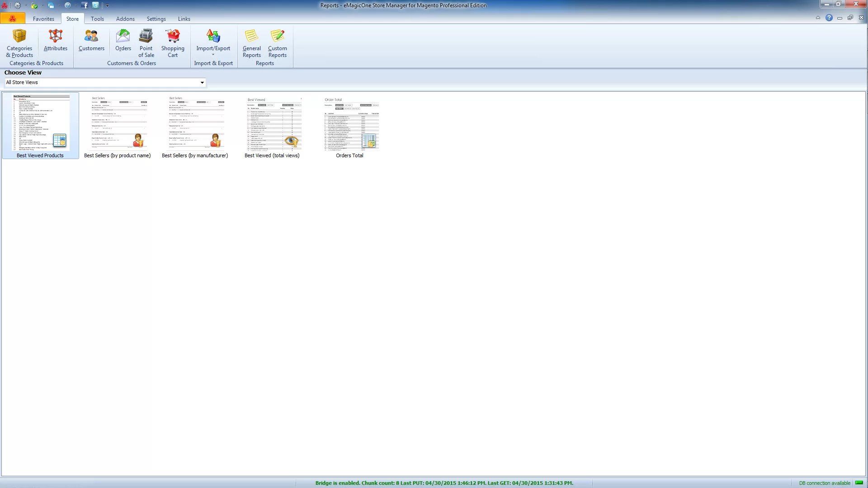
Task: Switch to the Tools tab
Action: [97, 19]
